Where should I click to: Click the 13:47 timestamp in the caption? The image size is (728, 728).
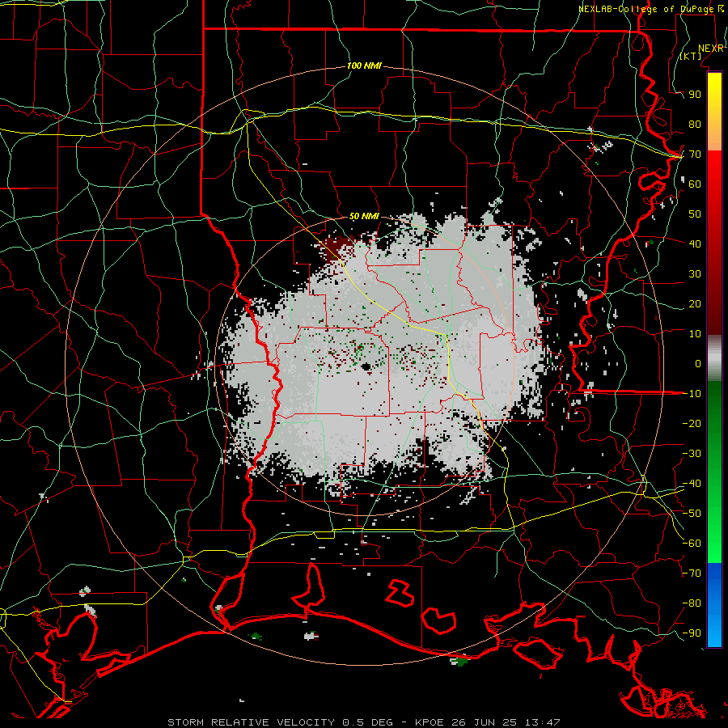pyautogui.click(x=543, y=722)
